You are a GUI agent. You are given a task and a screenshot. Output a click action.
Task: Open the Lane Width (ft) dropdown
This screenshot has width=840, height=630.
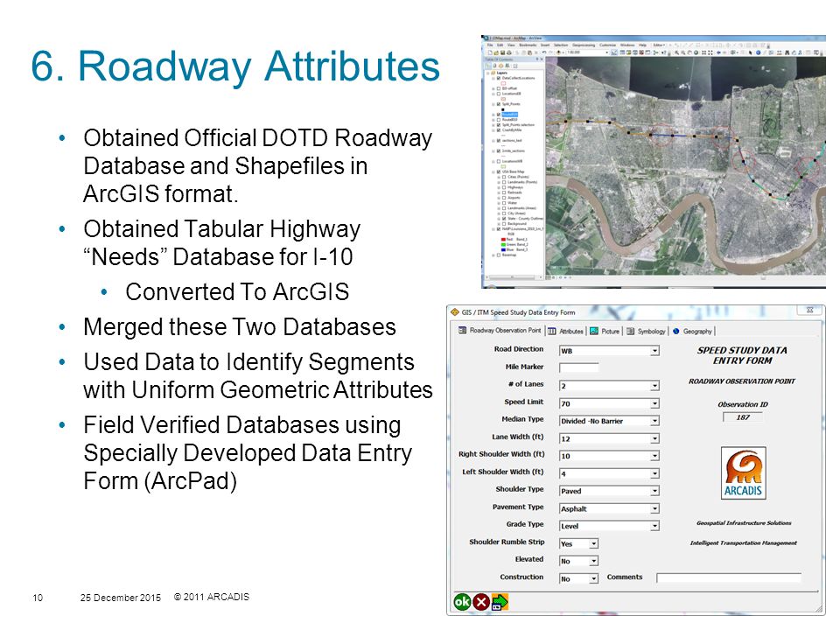654,438
